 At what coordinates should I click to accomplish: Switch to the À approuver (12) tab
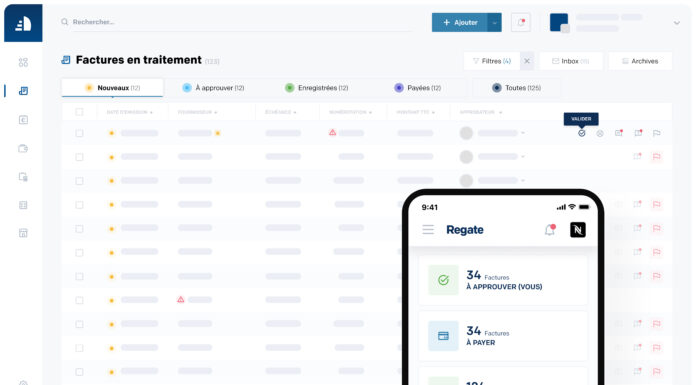coord(213,88)
